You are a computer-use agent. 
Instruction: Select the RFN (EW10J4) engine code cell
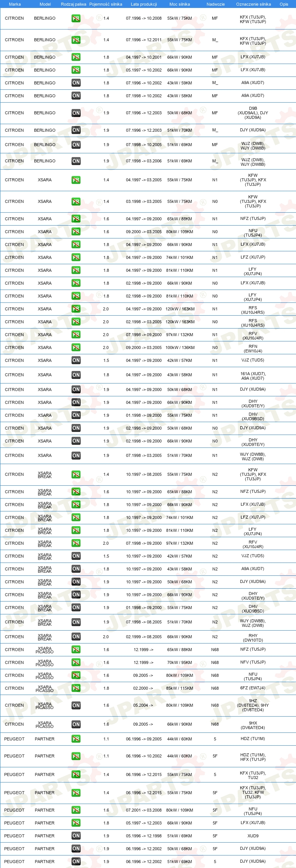253,349
